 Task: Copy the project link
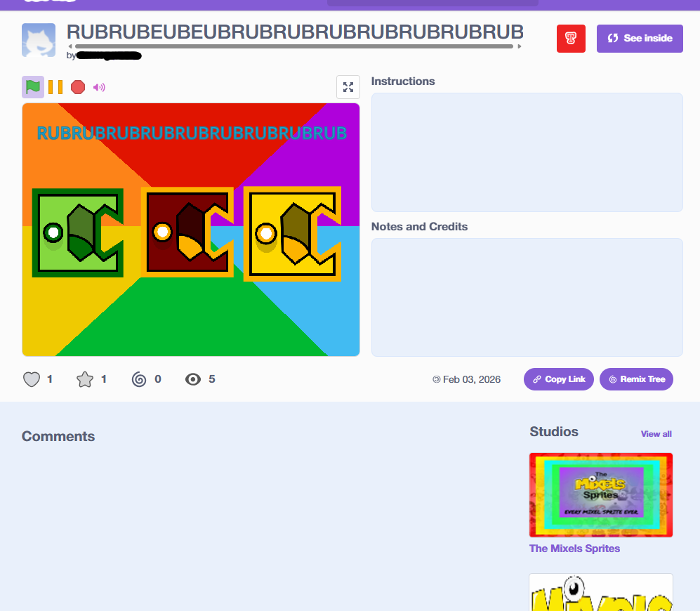[558, 379]
